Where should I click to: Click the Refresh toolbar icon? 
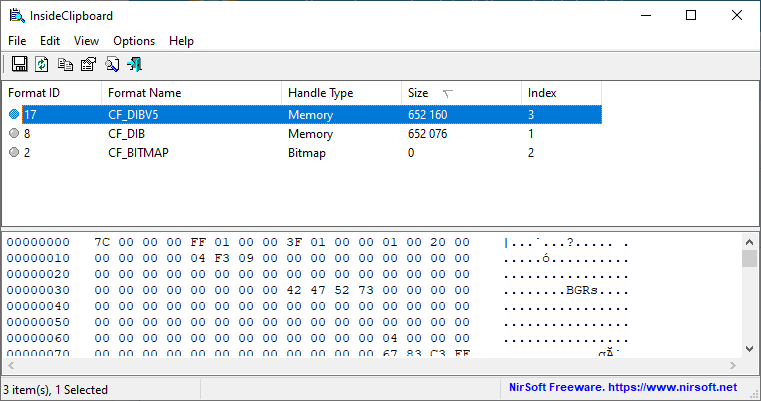click(42, 65)
